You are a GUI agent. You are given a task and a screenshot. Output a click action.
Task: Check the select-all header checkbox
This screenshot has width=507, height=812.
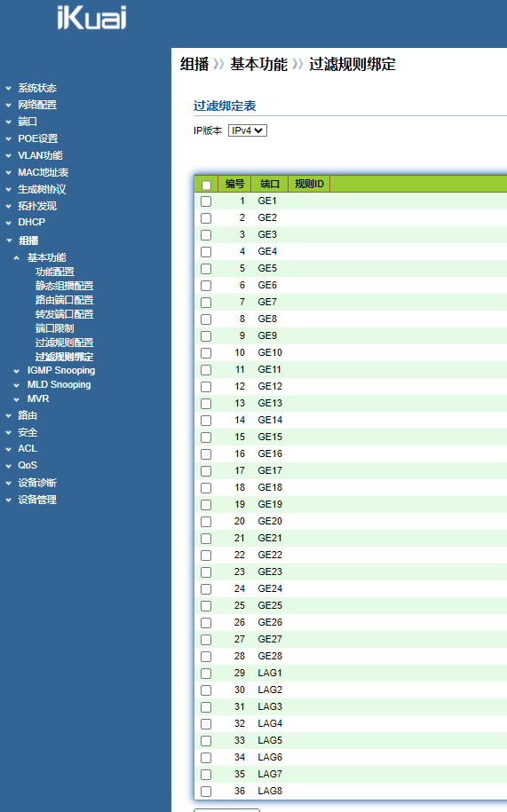click(x=206, y=185)
